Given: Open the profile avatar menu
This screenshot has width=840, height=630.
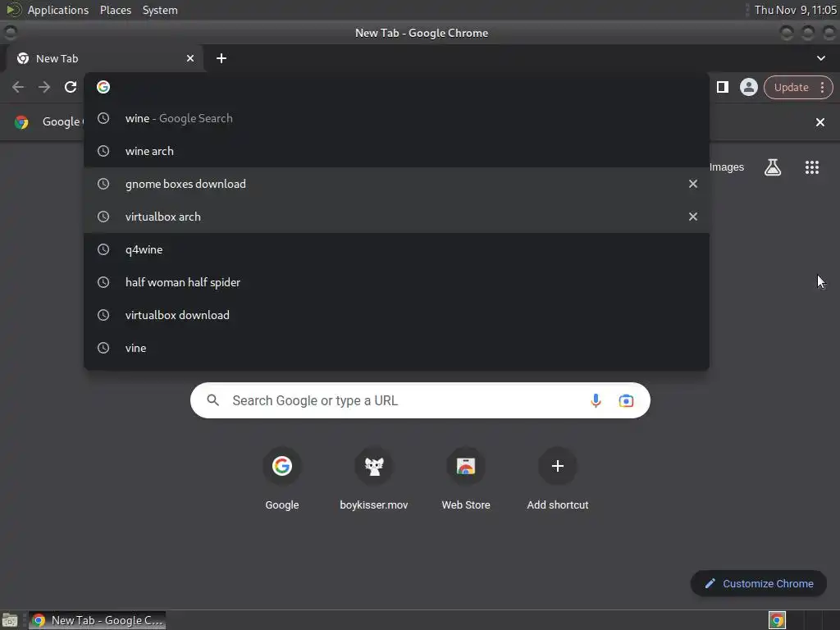Looking at the screenshot, I should [748, 87].
